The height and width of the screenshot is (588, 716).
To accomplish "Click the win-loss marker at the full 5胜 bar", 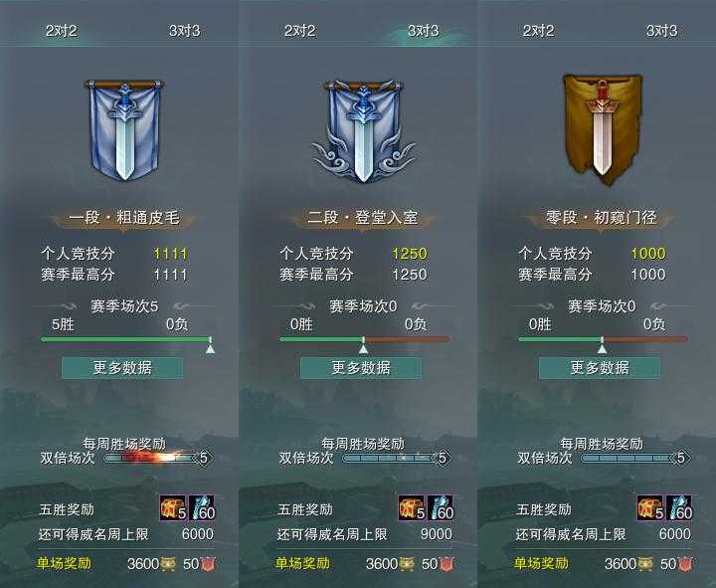I will 210,348.
